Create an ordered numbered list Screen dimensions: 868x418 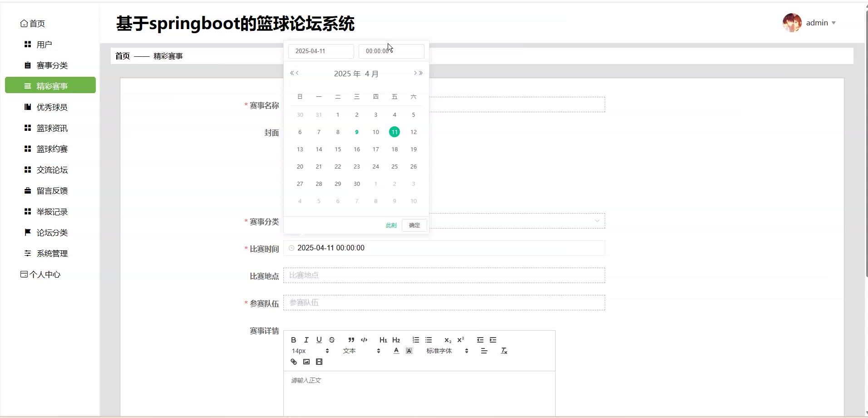coord(416,340)
